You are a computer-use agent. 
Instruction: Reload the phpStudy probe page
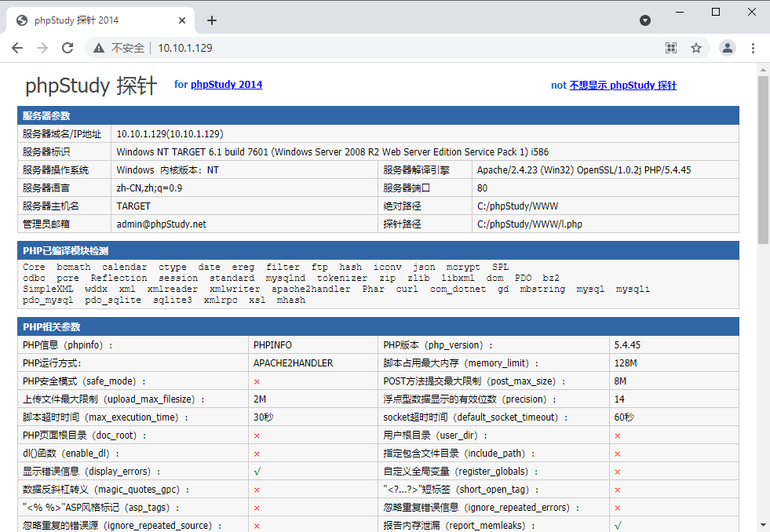[68, 48]
